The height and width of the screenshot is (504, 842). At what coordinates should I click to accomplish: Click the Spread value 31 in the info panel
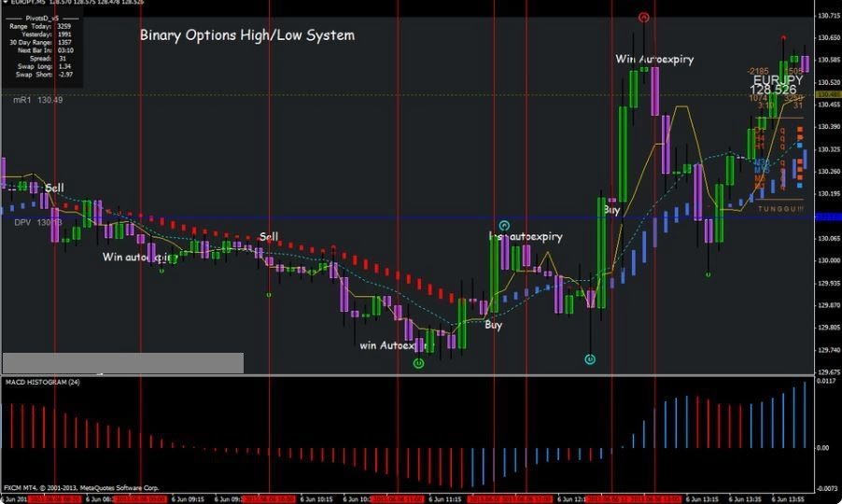click(63, 59)
